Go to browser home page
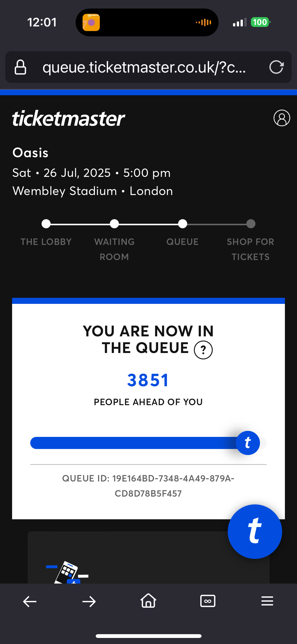 coord(148,601)
